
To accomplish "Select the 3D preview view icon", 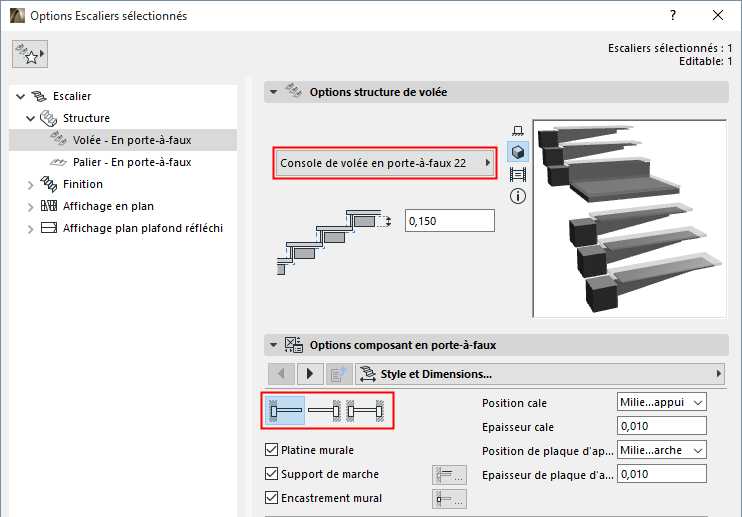I will tap(518, 152).
